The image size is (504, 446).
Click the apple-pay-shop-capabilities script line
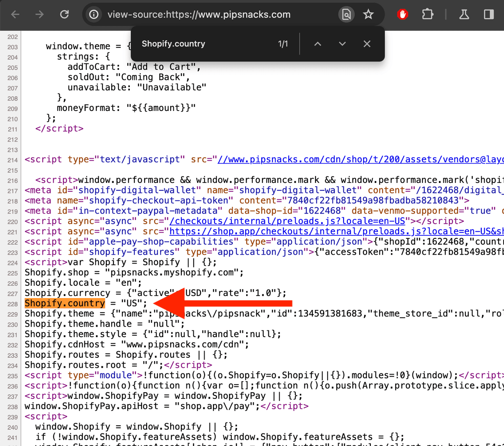264,242
